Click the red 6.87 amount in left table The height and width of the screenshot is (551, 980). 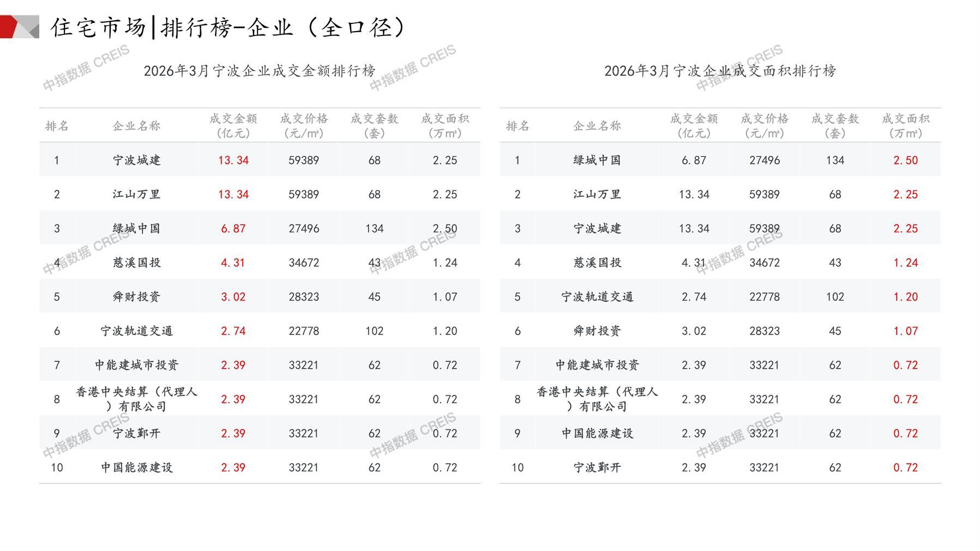pos(233,229)
